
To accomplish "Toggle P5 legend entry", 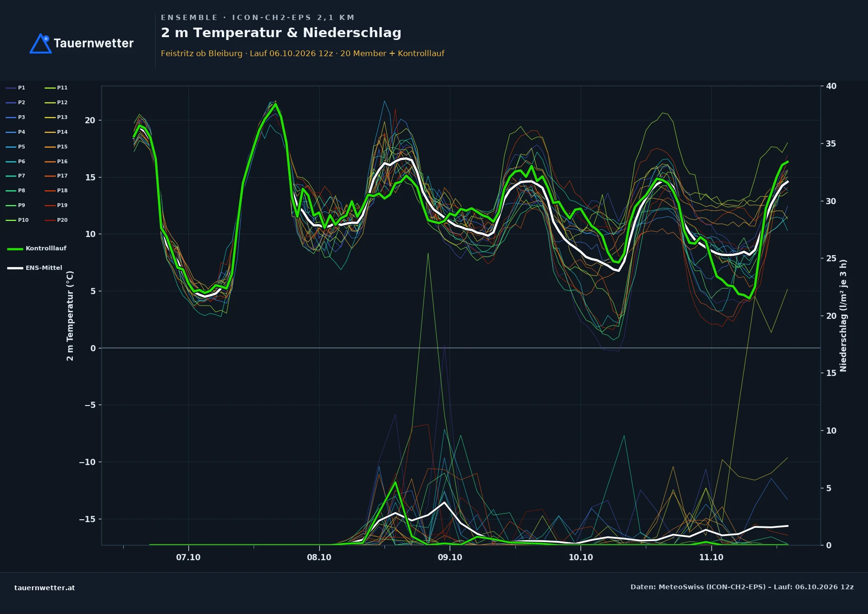I will [x=16, y=147].
